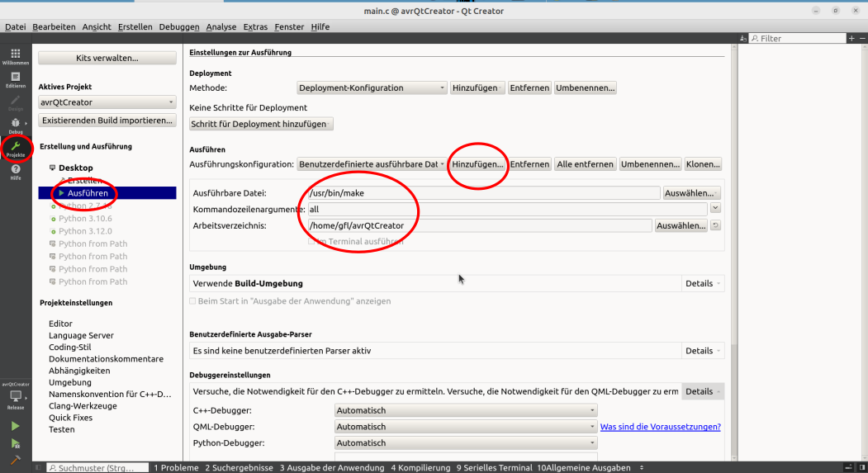Show the '9 Serielles Terminal' pane
Image resolution: width=868 pixels, height=473 pixels.
[x=495, y=468]
